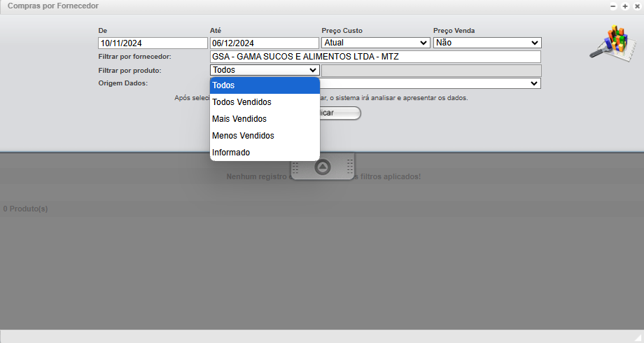Click the 'Filtrar por produto:' label
This screenshot has width=644, height=343.
point(129,71)
